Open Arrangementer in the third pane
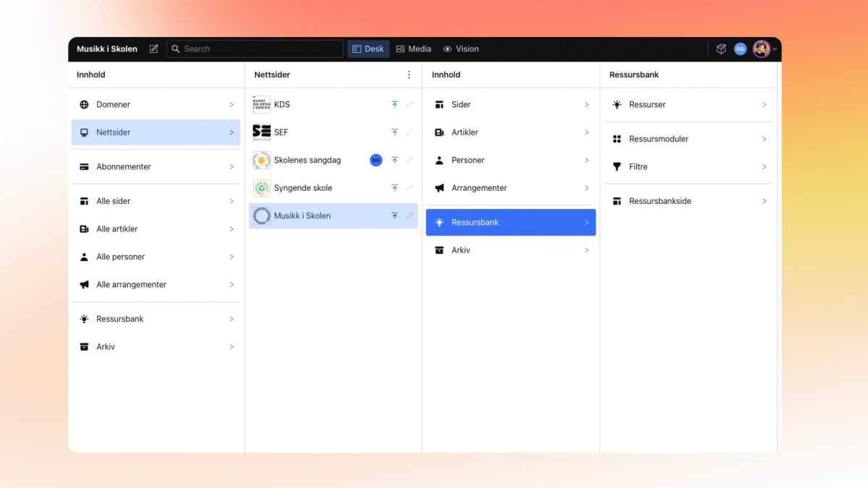This screenshot has height=488, width=868. (511, 188)
